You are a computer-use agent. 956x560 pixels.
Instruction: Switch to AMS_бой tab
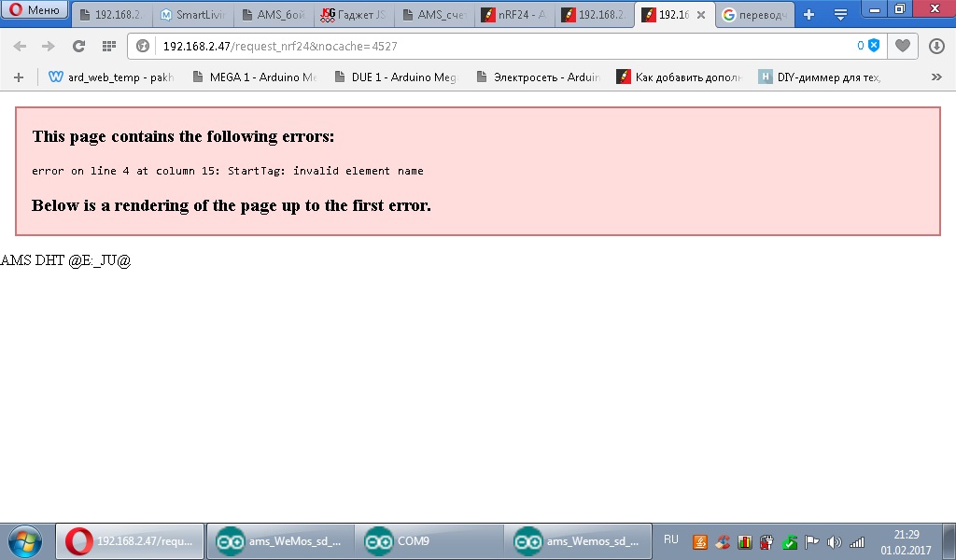(274, 15)
